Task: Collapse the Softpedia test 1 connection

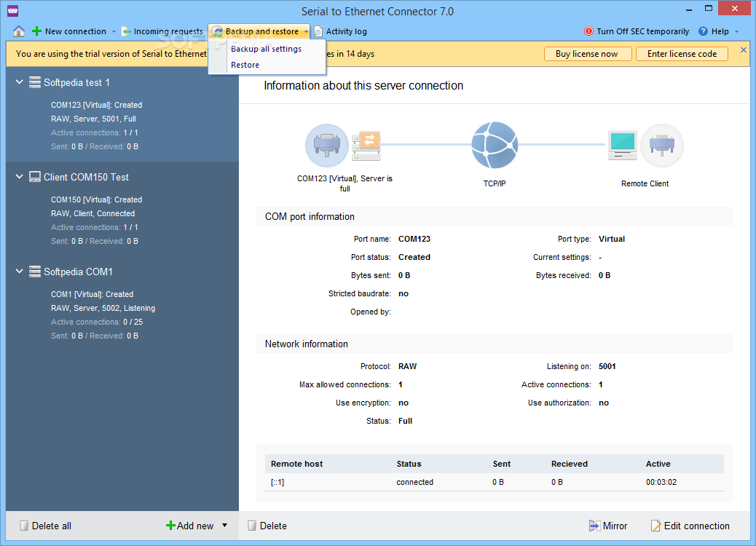Action: click(x=19, y=82)
